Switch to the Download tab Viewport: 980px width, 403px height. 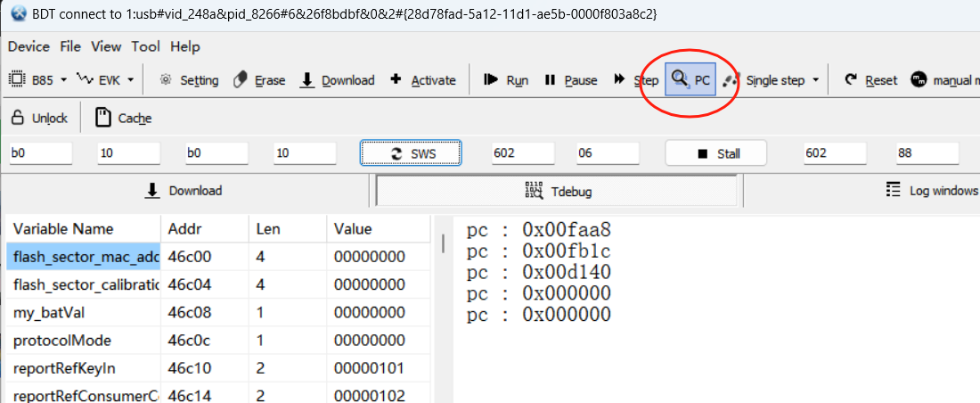coord(184,191)
